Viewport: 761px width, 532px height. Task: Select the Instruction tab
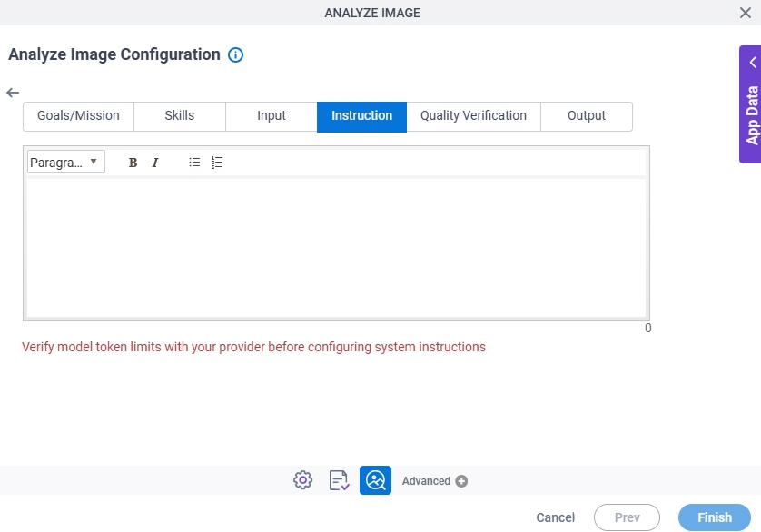point(361,116)
